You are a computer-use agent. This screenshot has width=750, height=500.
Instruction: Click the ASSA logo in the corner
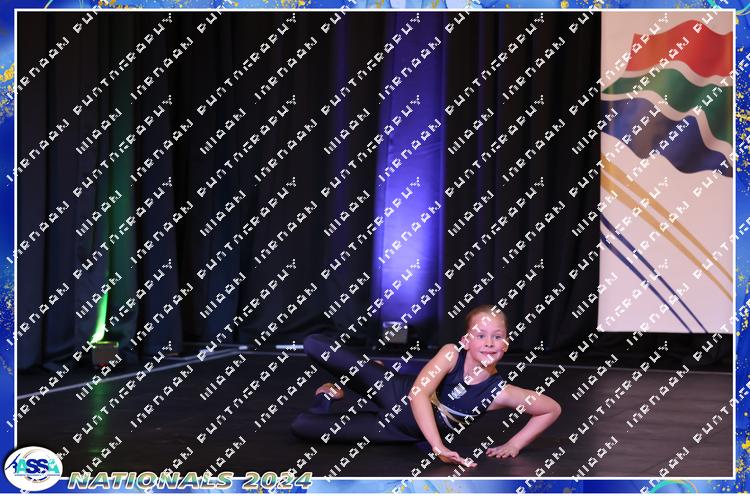click(x=32, y=467)
